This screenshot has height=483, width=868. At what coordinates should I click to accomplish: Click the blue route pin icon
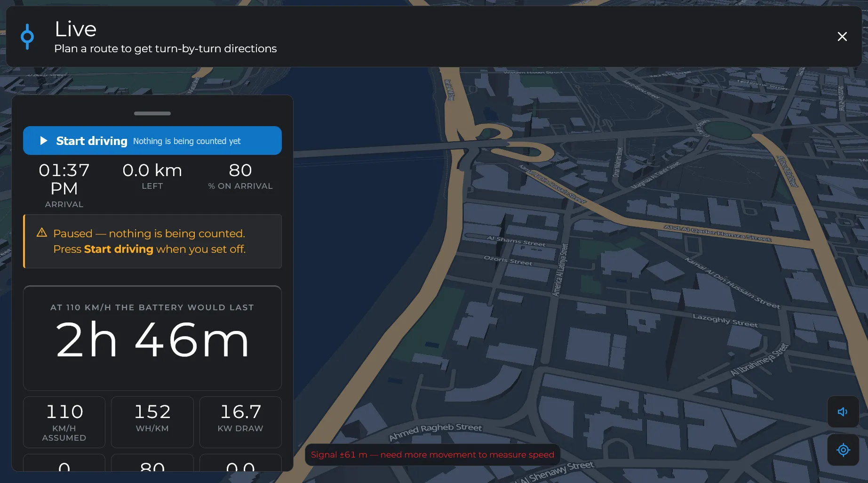click(x=27, y=37)
